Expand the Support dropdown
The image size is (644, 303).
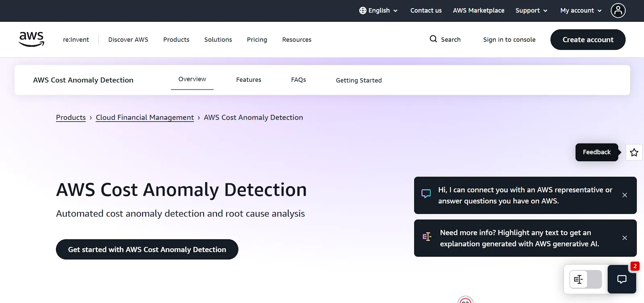click(531, 10)
